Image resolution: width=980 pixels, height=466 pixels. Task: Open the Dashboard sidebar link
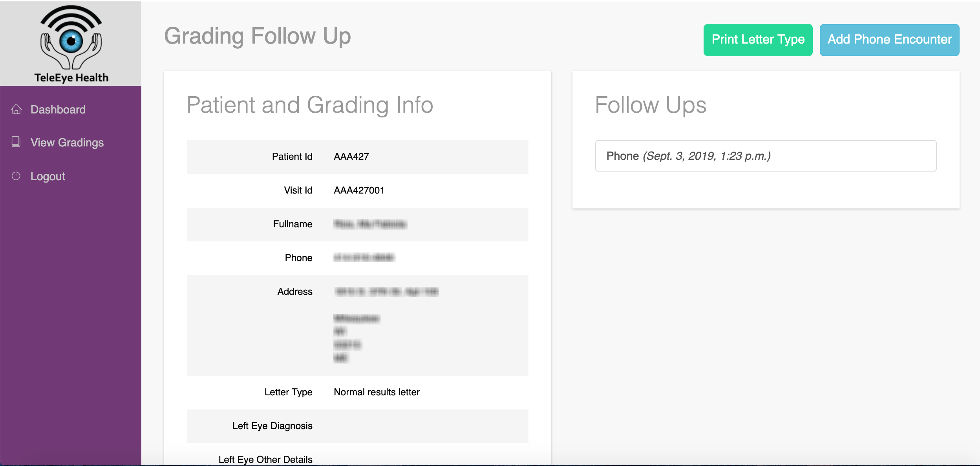point(58,110)
